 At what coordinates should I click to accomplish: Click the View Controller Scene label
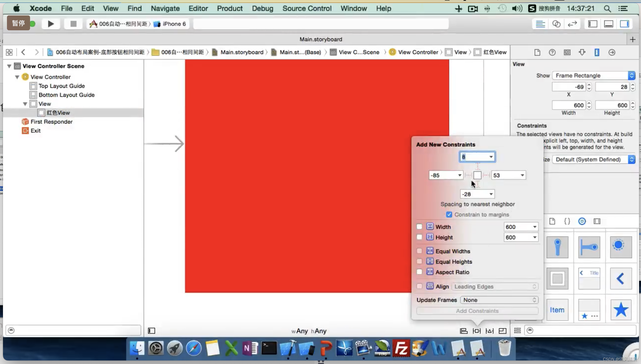53,66
